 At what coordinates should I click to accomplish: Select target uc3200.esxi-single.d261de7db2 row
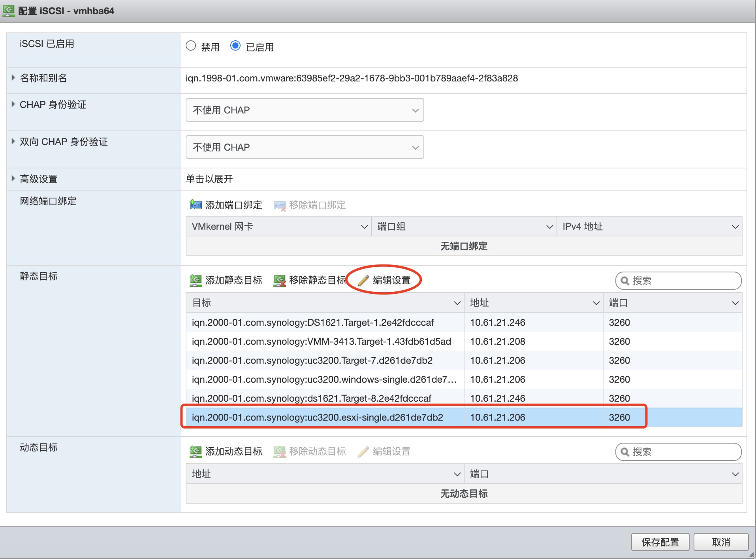(x=464, y=417)
